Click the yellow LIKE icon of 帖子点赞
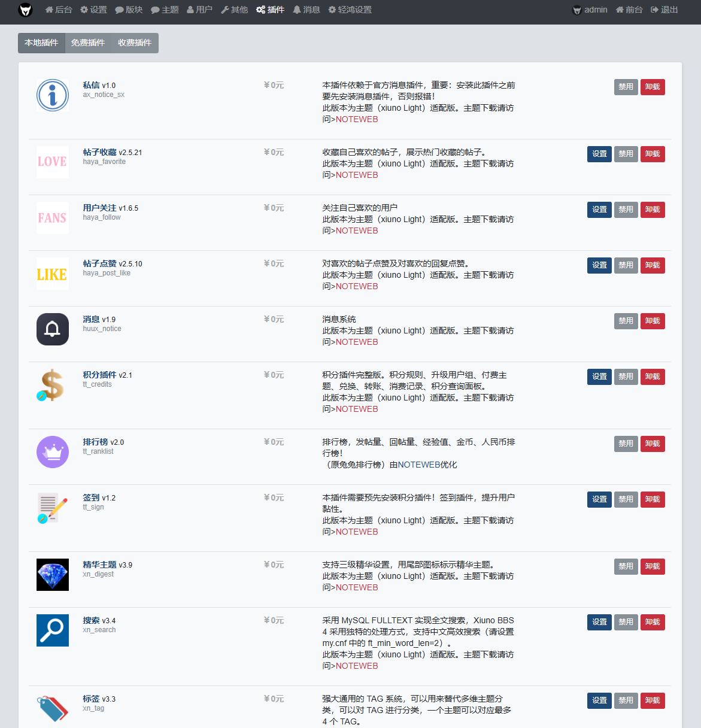Image resolution: width=701 pixels, height=728 pixels. (x=53, y=274)
